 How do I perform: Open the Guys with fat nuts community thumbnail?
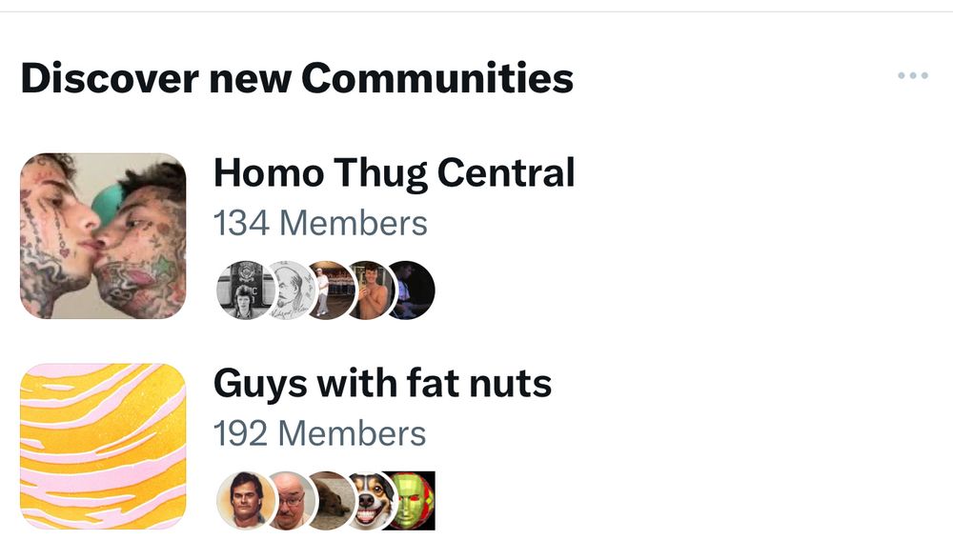click(x=100, y=443)
